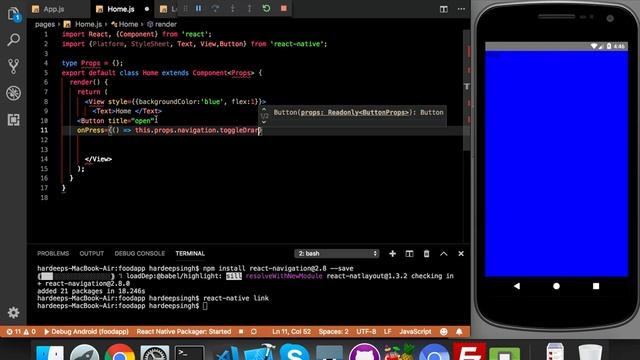Click 'toggleDrar' on code line 11
The height and width of the screenshot is (360, 640).
point(239,130)
